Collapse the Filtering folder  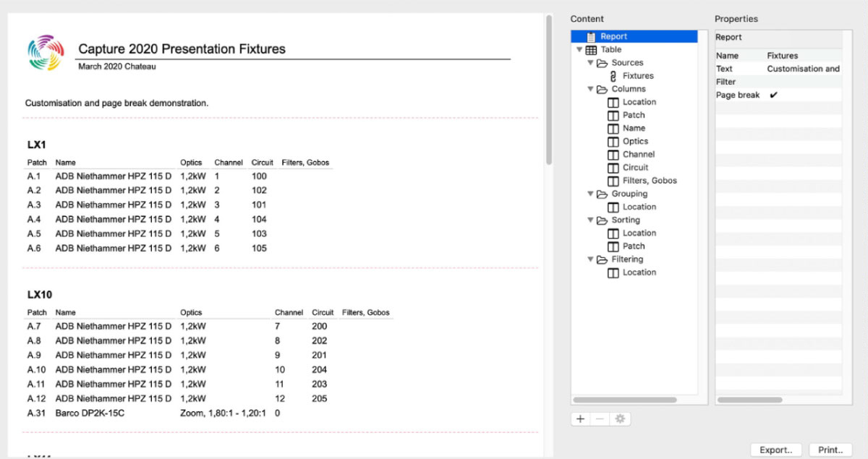[x=590, y=259]
